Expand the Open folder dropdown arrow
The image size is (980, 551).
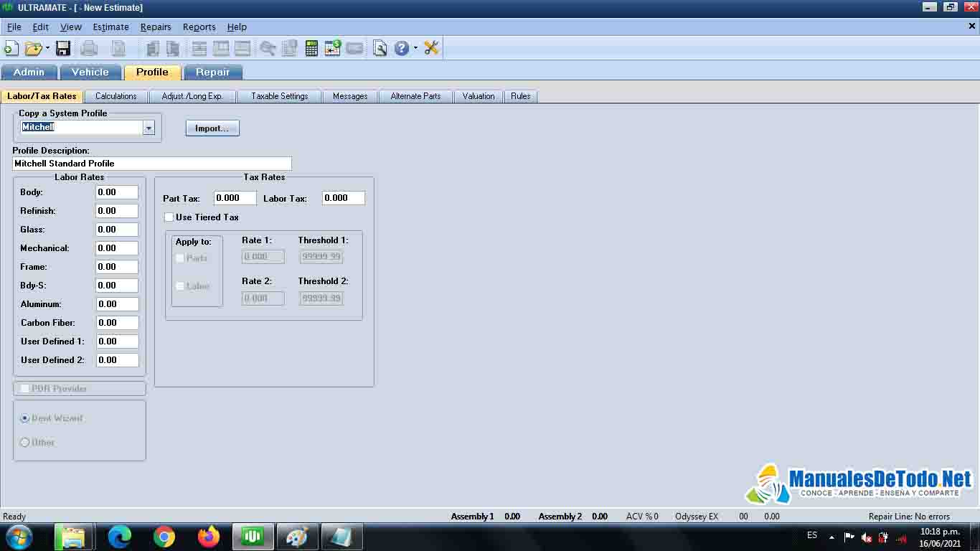pyautogui.click(x=47, y=48)
